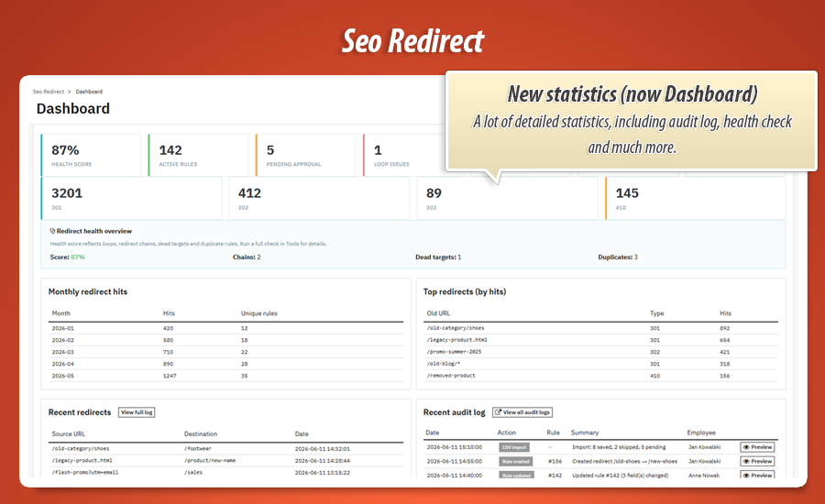Click the Monthly redirect hits heading
Screen dimensions: 825x504
(88, 292)
